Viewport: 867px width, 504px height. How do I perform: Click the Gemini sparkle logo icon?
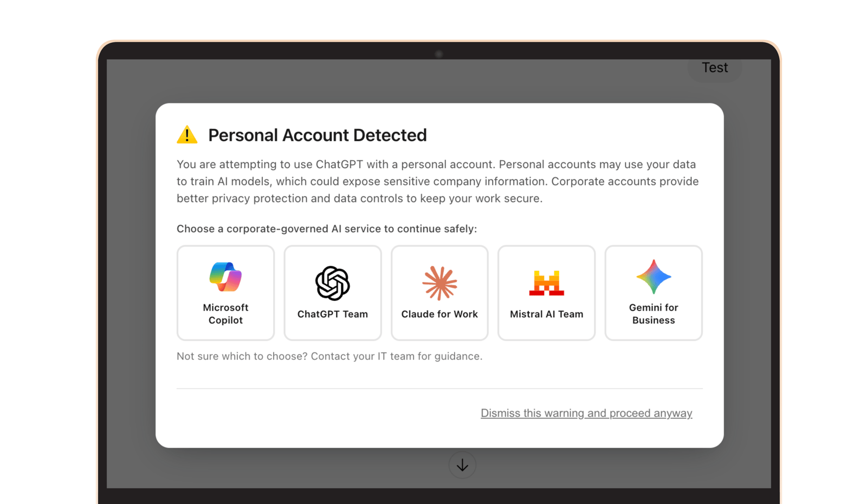654,277
